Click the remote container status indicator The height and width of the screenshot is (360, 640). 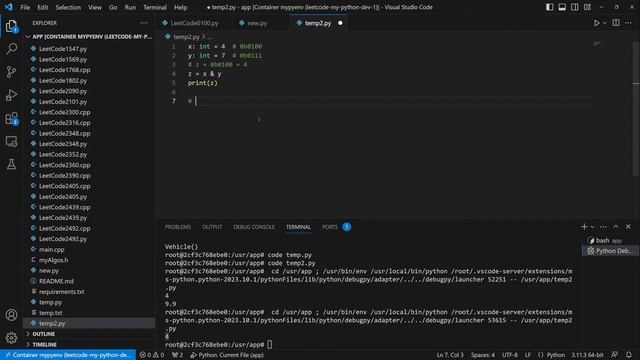[68, 355]
